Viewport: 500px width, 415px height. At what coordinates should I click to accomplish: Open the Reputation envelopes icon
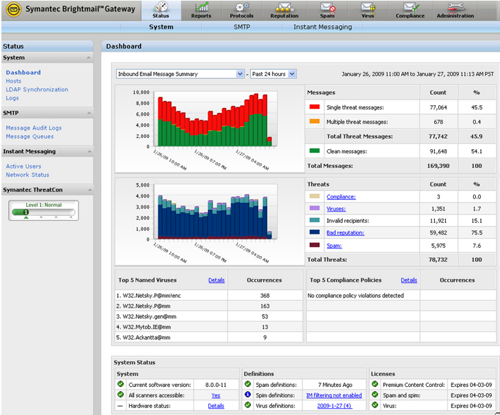click(284, 7)
